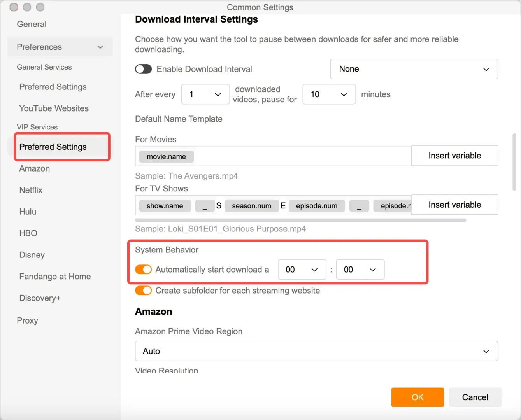This screenshot has width=521, height=420.
Task: Open HBO settings in sidebar
Action: [28, 233]
